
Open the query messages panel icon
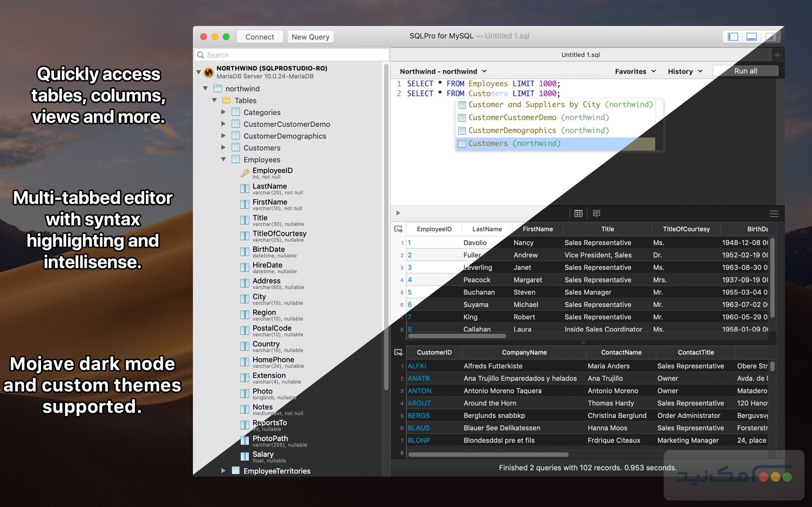point(596,214)
